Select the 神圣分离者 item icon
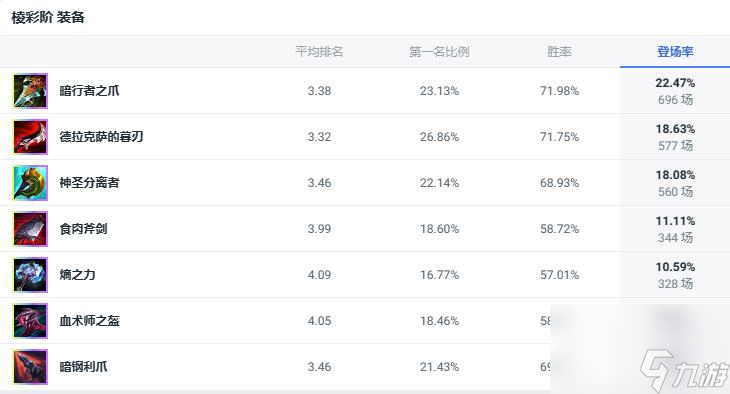 tap(30, 183)
